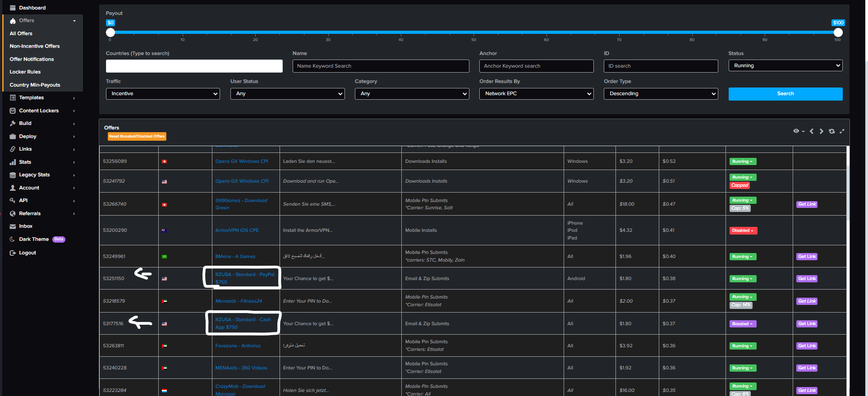The width and height of the screenshot is (868, 396).
Task: Toggle column visibility eye dropdown
Action: [x=799, y=131]
